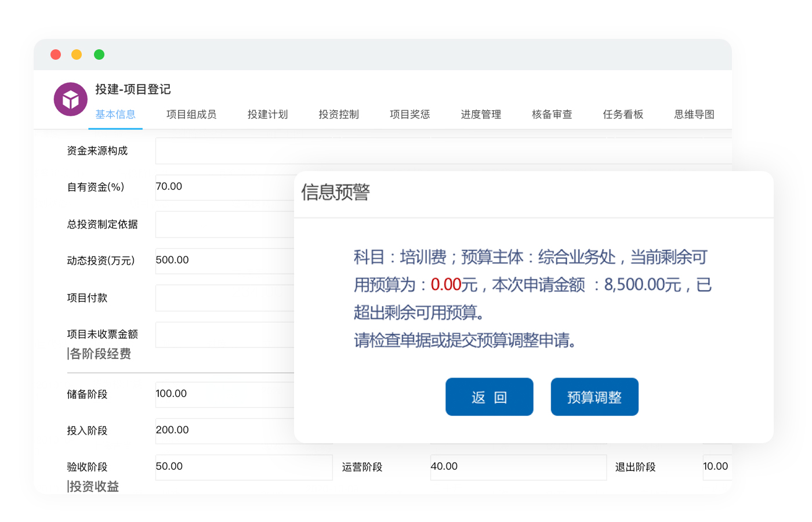
Task: Click the 信息预警 dialog title
Action: point(335,192)
